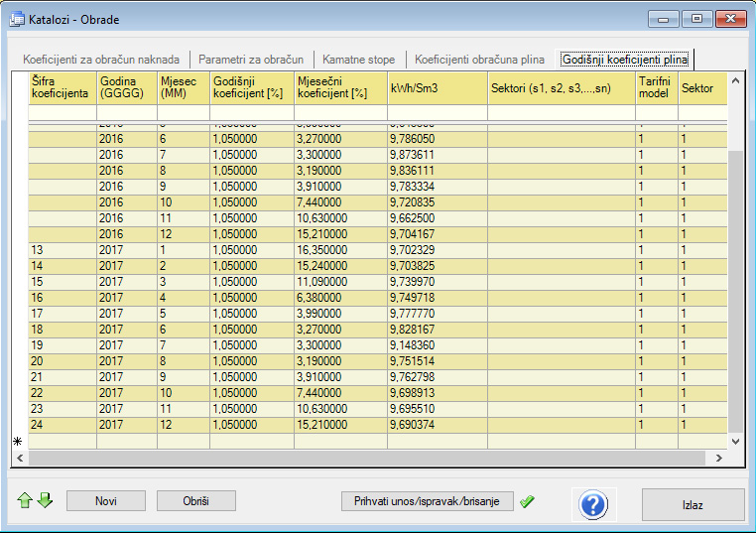Select code 16 cell
Screen dimensions: 756x533
pyautogui.click(x=63, y=298)
